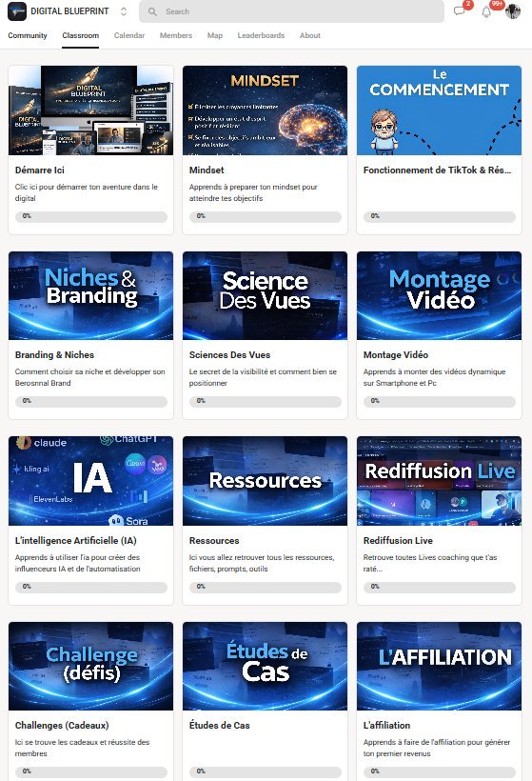Click the Branding & Niches progress bar
The image size is (532, 781).
tap(91, 401)
